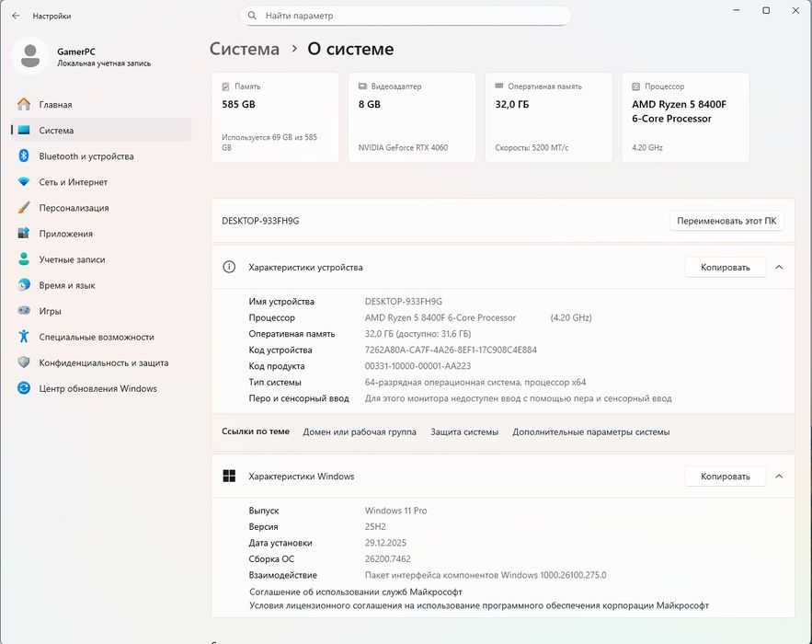The width and height of the screenshot is (812, 644).
Task: Open Игры settings page
Action: (x=101, y=311)
